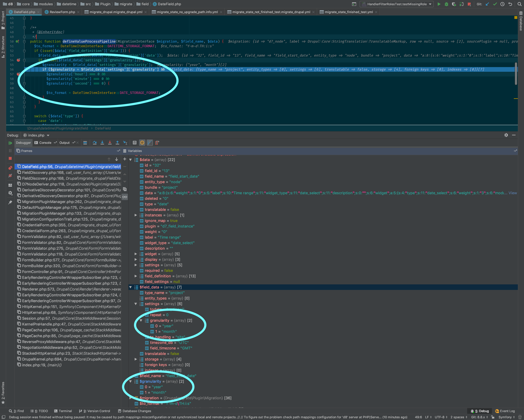524x420 pixels.
Task: Click the Step Into icon
Action: [102, 143]
